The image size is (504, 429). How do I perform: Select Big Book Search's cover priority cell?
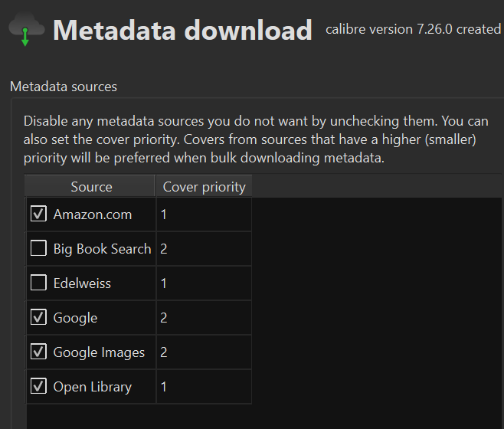click(x=204, y=249)
